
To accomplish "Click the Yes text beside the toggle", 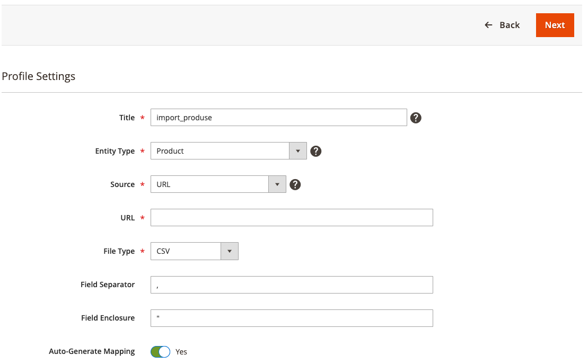I will 181,352.
